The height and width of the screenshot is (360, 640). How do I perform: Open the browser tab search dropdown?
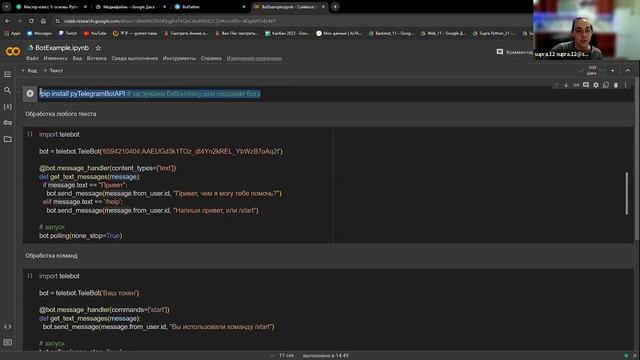[6, 7]
